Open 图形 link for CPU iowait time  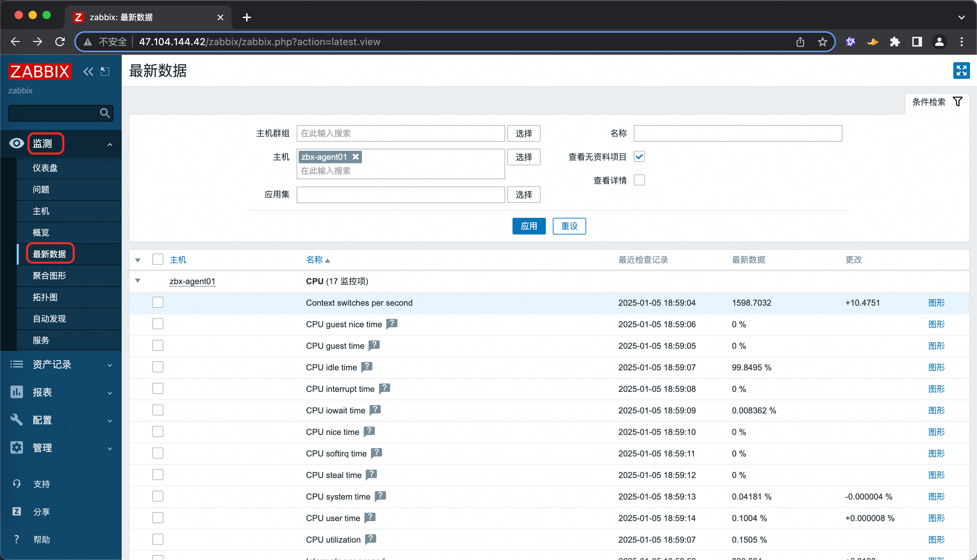click(x=936, y=410)
